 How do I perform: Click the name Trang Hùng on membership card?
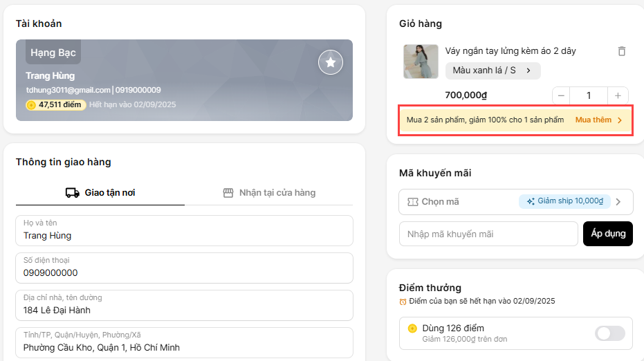pos(50,75)
